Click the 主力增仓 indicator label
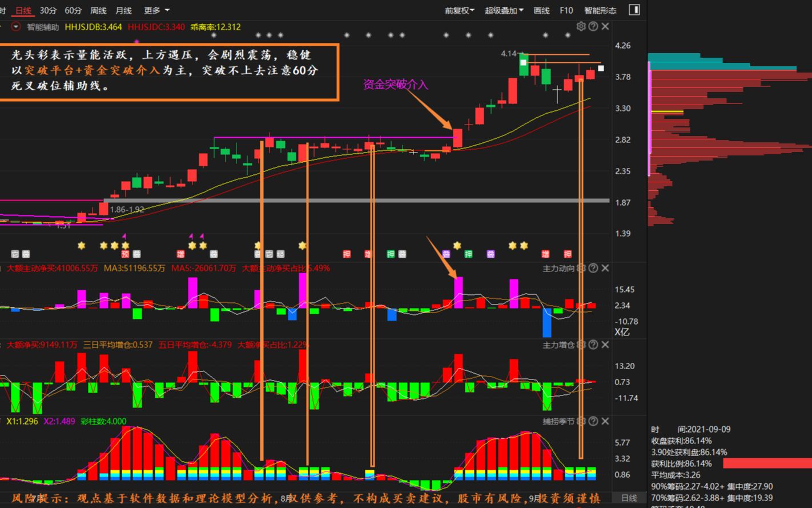The image size is (812, 508). click(558, 345)
